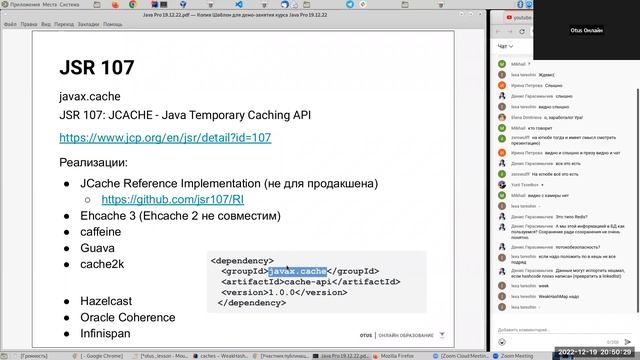The height and width of the screenshot is (360, 640).
Task: Launch Firefox from the top panel
Action: click(x=116, y=4)
